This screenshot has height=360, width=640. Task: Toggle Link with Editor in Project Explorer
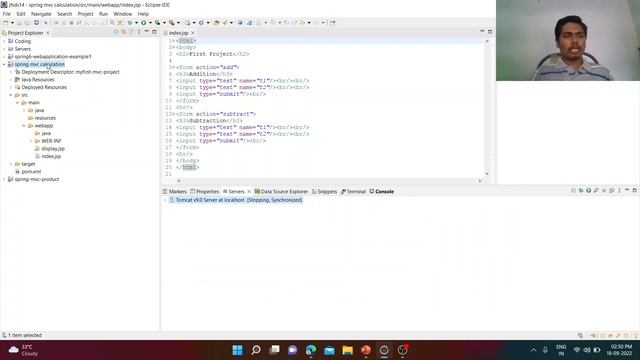(x=123, y=32)
